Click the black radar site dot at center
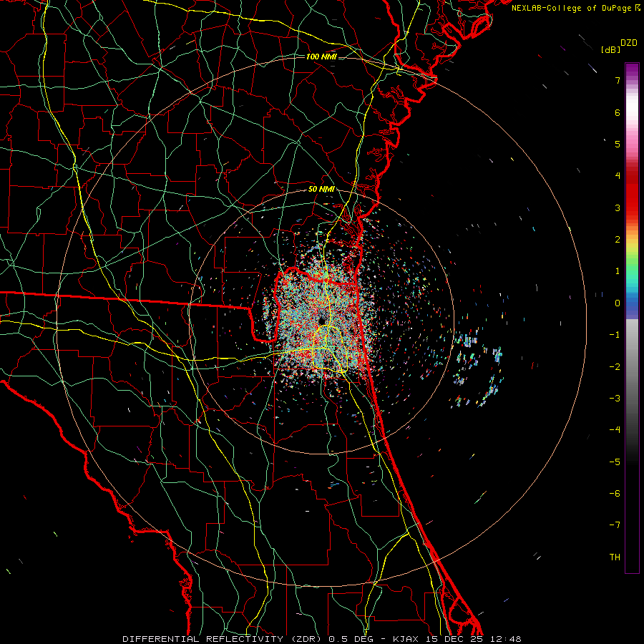This screenshot has width=644, height=644. coord(321,321)
